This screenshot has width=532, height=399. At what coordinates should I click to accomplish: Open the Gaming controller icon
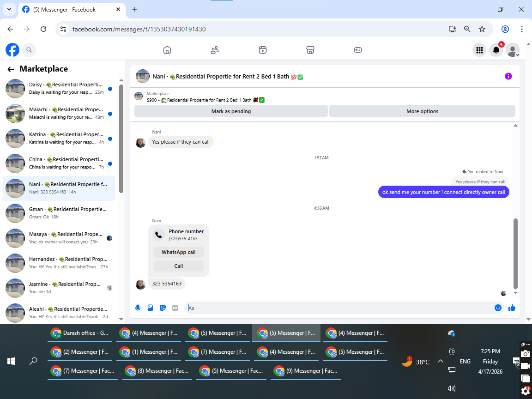coord(357,50)
